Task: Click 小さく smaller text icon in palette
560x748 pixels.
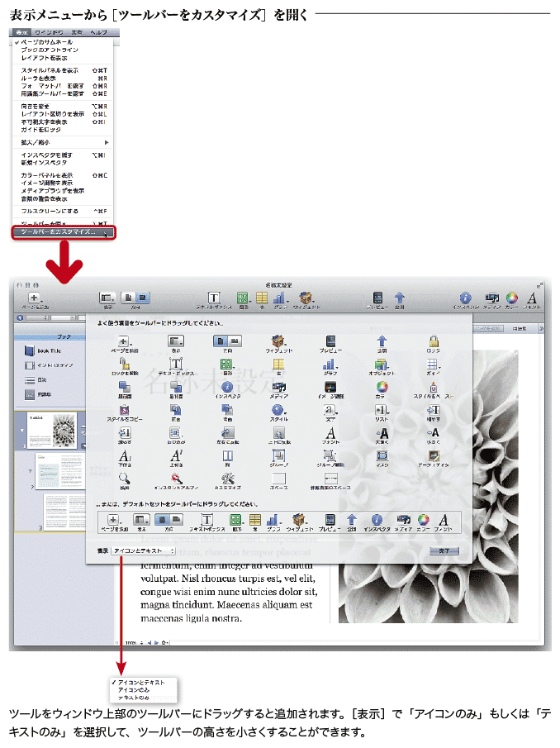Action: pyautogui.click(x=433, y=432)
